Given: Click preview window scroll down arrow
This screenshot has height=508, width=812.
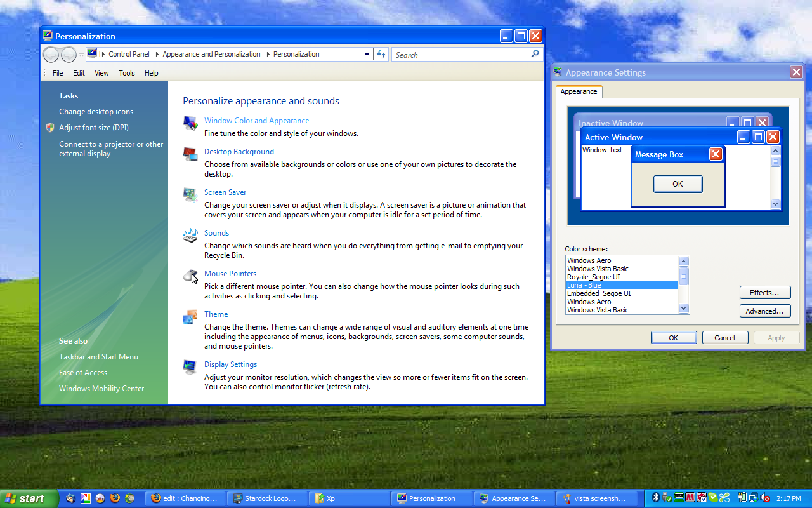Looking at the screenshot, I should click(x=775, y=204).
